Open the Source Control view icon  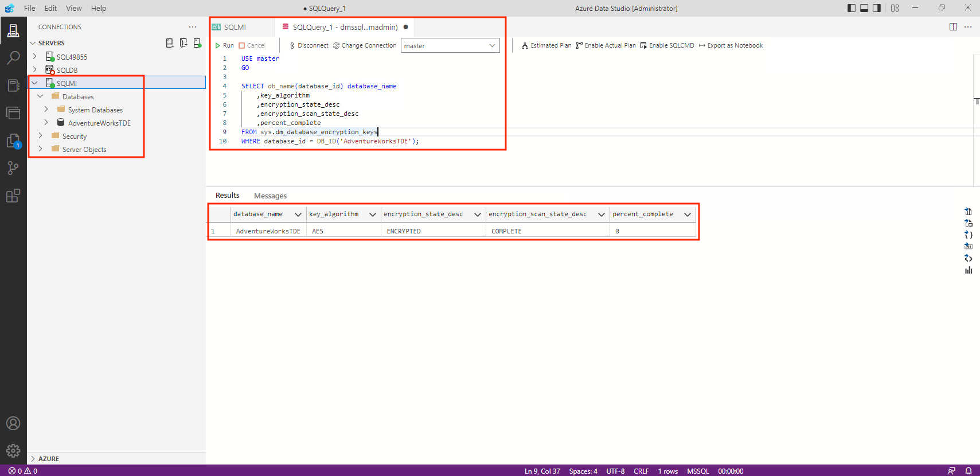pyautogui.click(x=13, y=168)
